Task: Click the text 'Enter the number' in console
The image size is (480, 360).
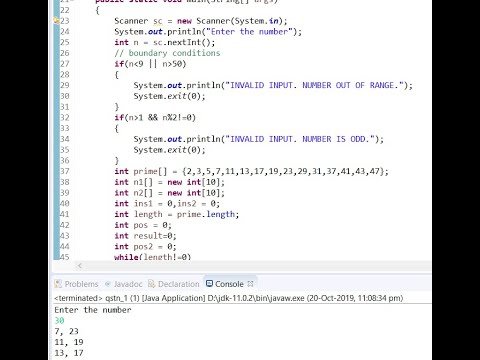Action: pyautogui.click(x=93, y=310)
